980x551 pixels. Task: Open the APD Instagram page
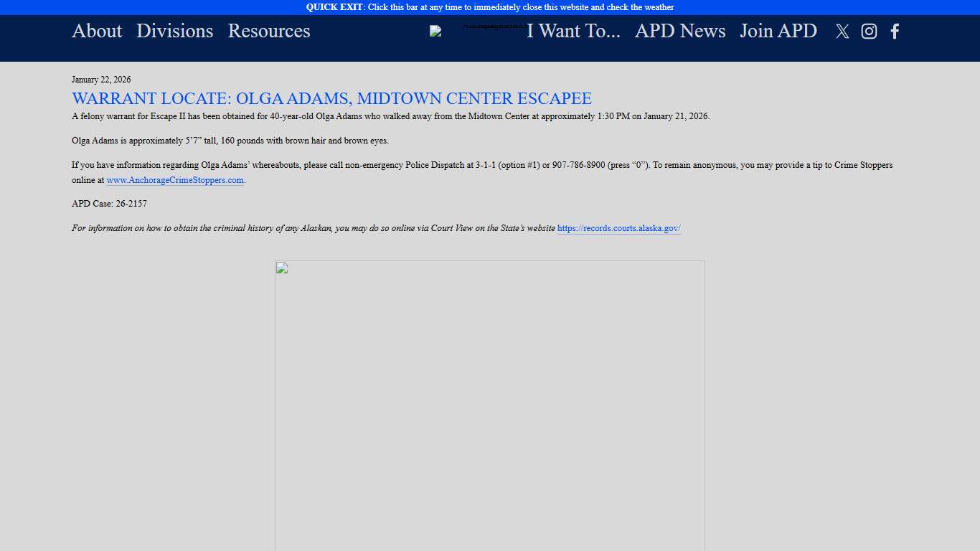click(x=869, y=32)
